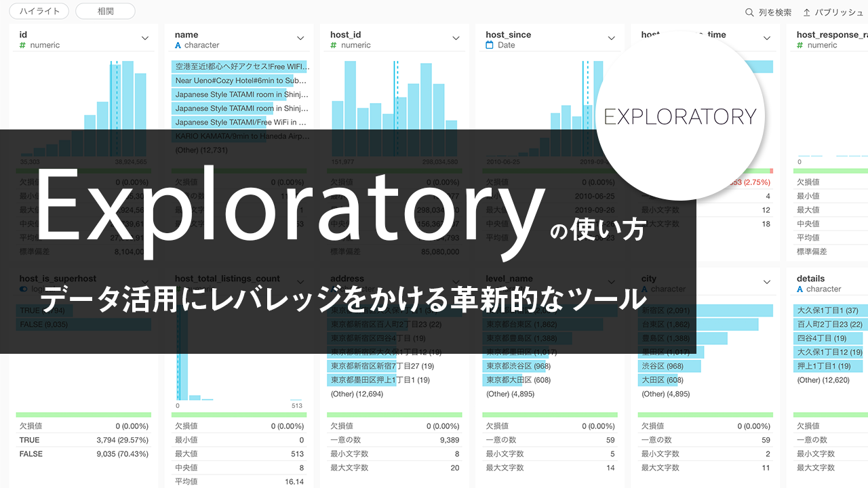
Task: Select 大久保1丁目1 (37) bar in details
Action: [831, 310]
